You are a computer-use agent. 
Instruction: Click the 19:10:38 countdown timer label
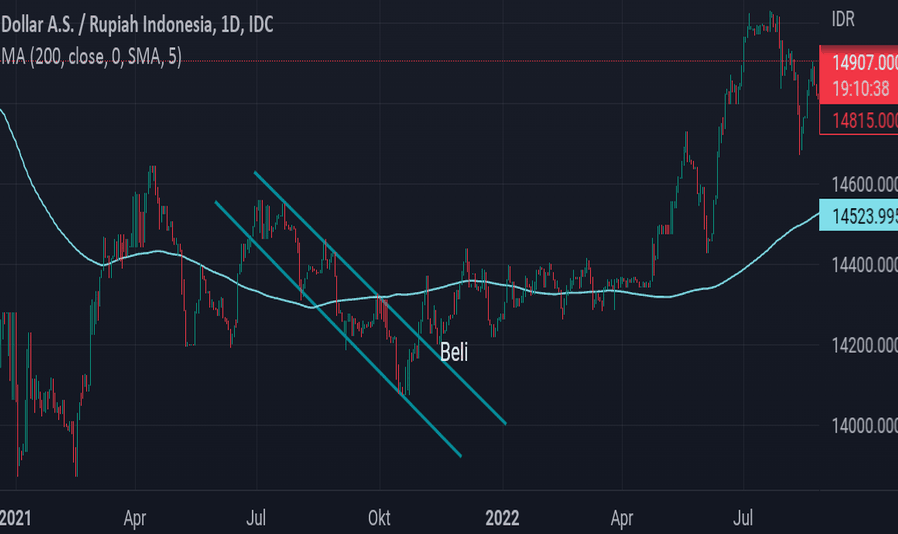[x=861, y=88]
